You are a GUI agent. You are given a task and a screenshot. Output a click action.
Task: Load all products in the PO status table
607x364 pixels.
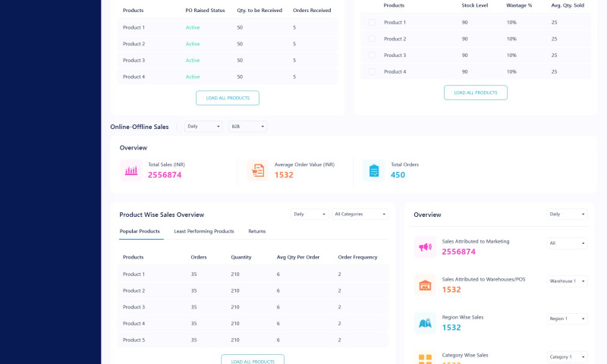point(228,98)
